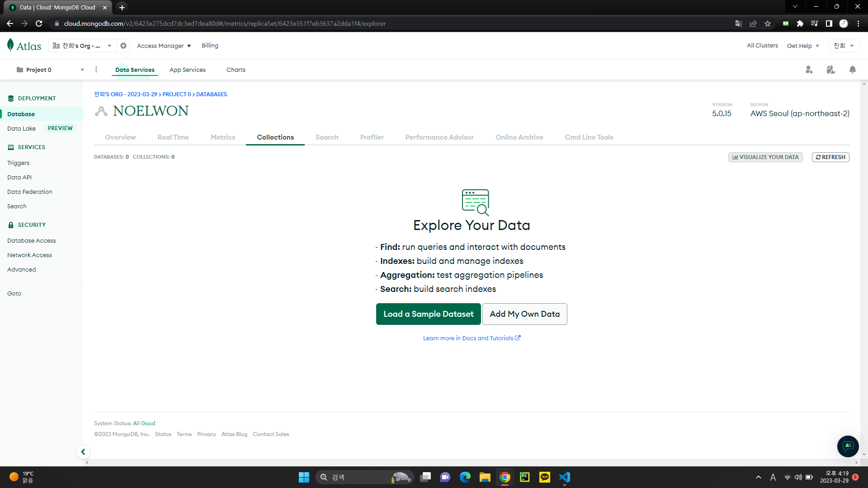Open the All Clusters link
Screen dimensions: 868x488
pos(762,45)
